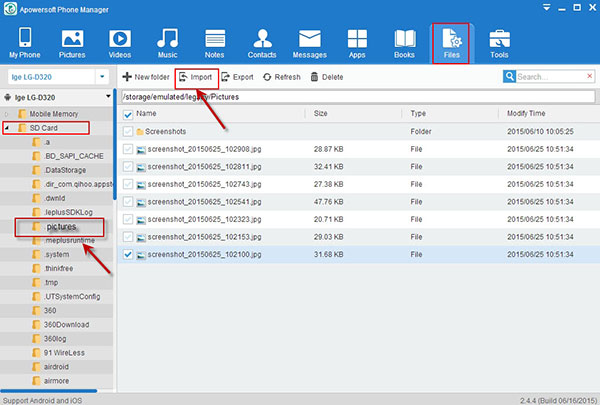
Task: Select the Mobile Memory folder
Action: (54, 114)
